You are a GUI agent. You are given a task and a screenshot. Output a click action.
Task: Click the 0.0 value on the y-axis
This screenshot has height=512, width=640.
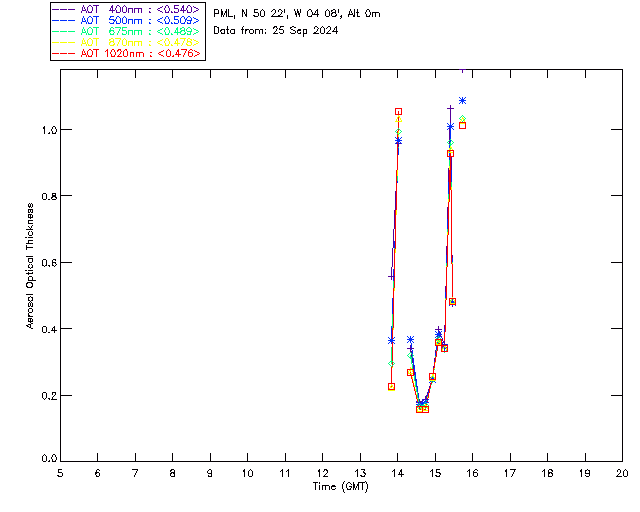(x=49, y=459)
